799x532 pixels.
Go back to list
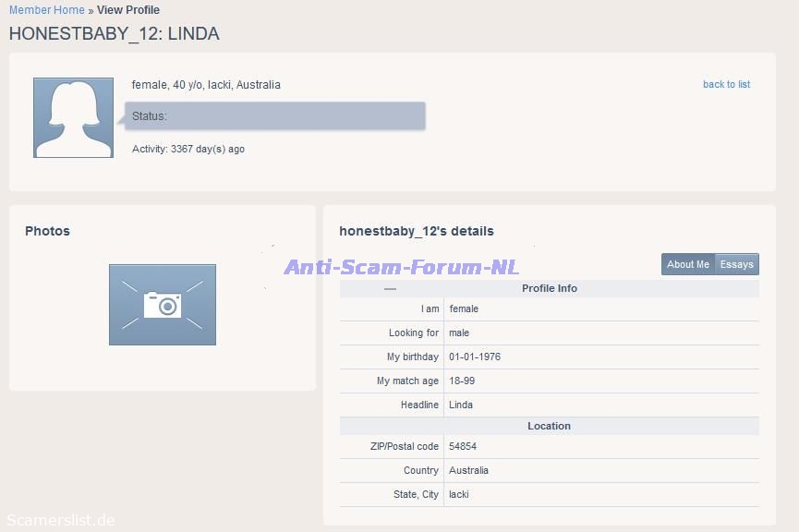click(x=726, y=84)
